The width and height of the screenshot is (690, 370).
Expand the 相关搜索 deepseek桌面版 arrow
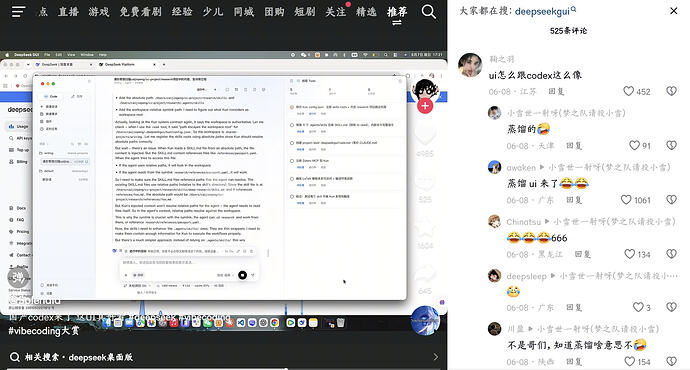click(x=435, y=357)
